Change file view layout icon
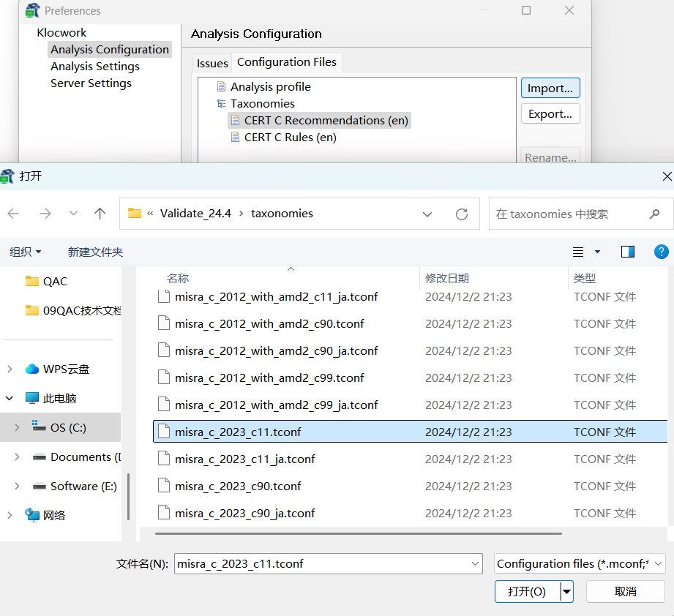674x616 pixels. [x=578, y=252]
